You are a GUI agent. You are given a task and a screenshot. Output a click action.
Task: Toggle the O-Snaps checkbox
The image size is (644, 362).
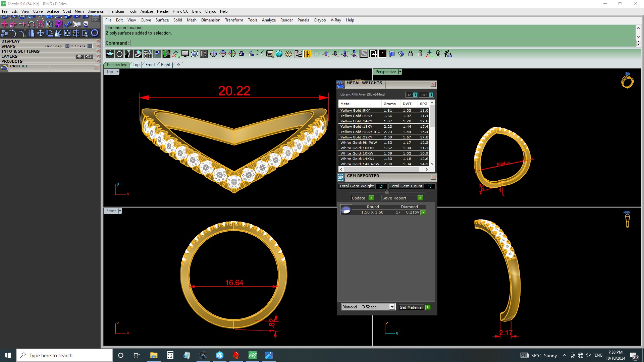tap(90, 46)
